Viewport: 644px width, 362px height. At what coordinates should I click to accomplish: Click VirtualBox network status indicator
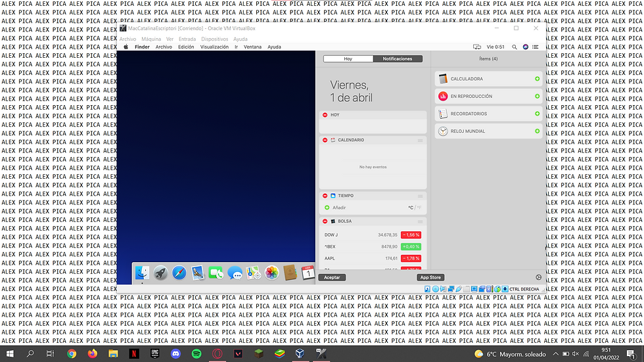(451, 289)
